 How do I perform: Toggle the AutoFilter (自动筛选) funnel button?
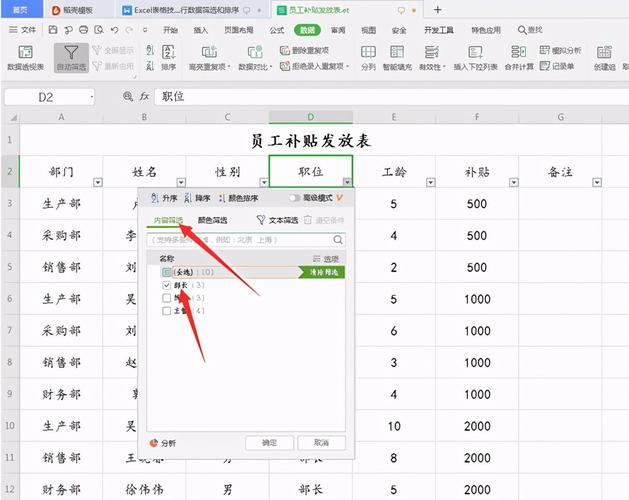(x=71, y=58)
